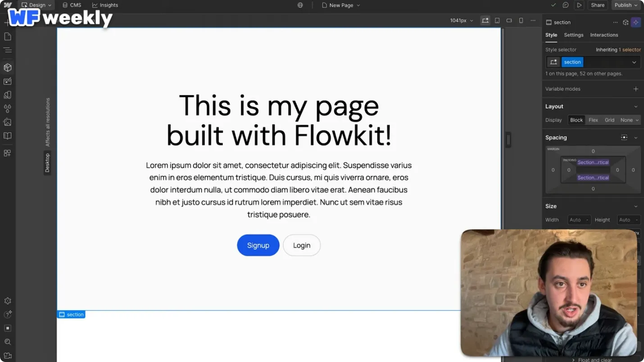This screenshot has height=362, width=644.
Task: Open the New Page dropdown
Action: 341,5
